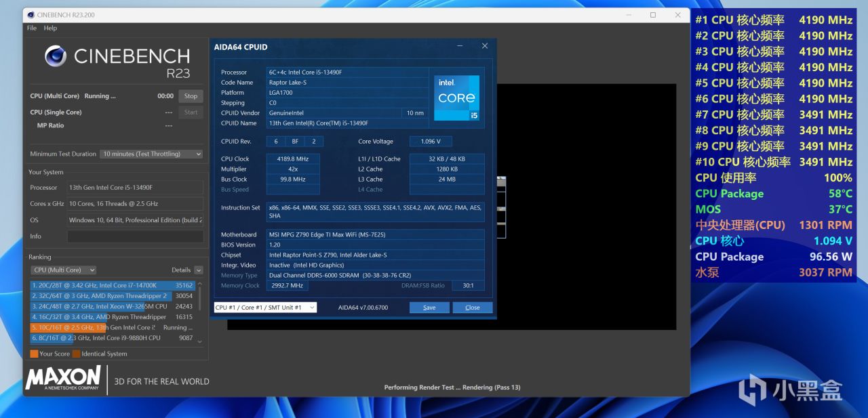Select ranking entry Intel Core i9-9880H
This screenshot has width=868, height=418.
click(x=113, y=338)
